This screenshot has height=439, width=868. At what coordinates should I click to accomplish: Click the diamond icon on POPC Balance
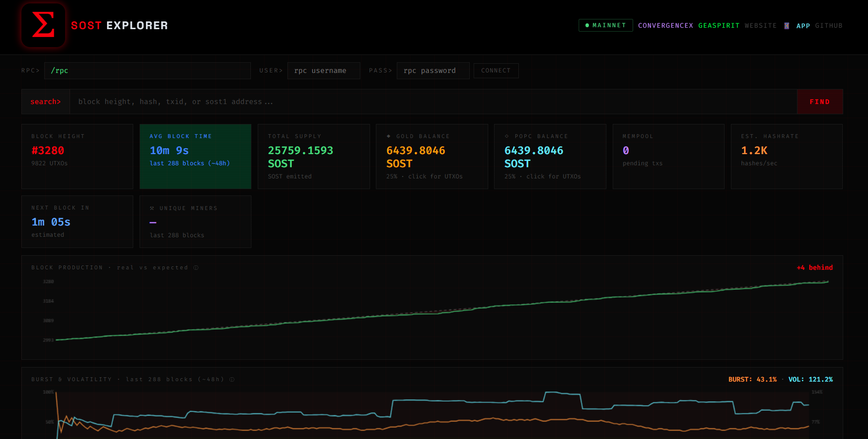(x=507, y=136)
